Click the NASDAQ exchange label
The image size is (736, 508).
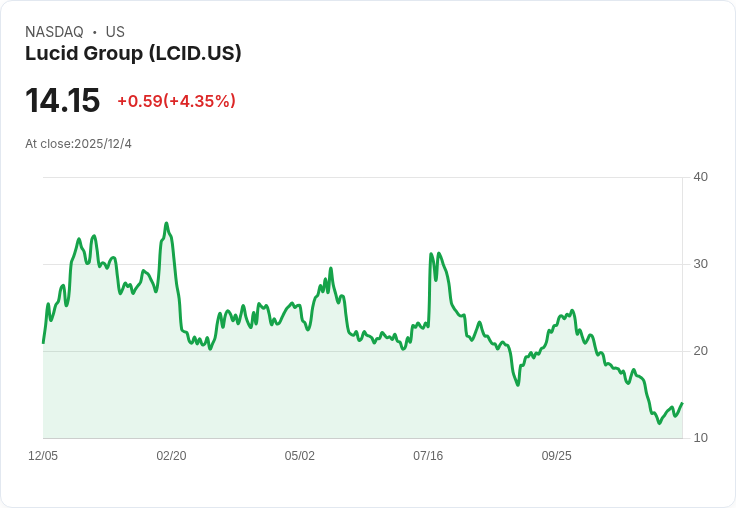[x=54, y=32]
